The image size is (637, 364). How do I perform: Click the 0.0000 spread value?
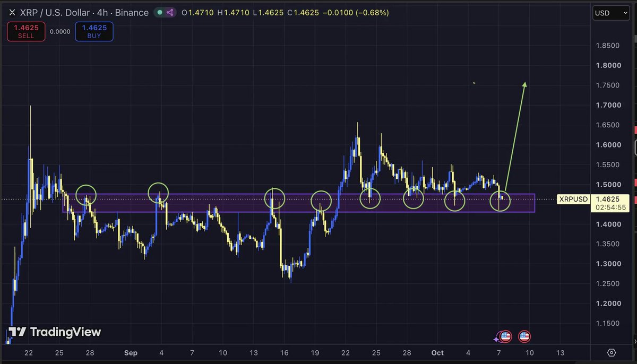pos(60,31)
